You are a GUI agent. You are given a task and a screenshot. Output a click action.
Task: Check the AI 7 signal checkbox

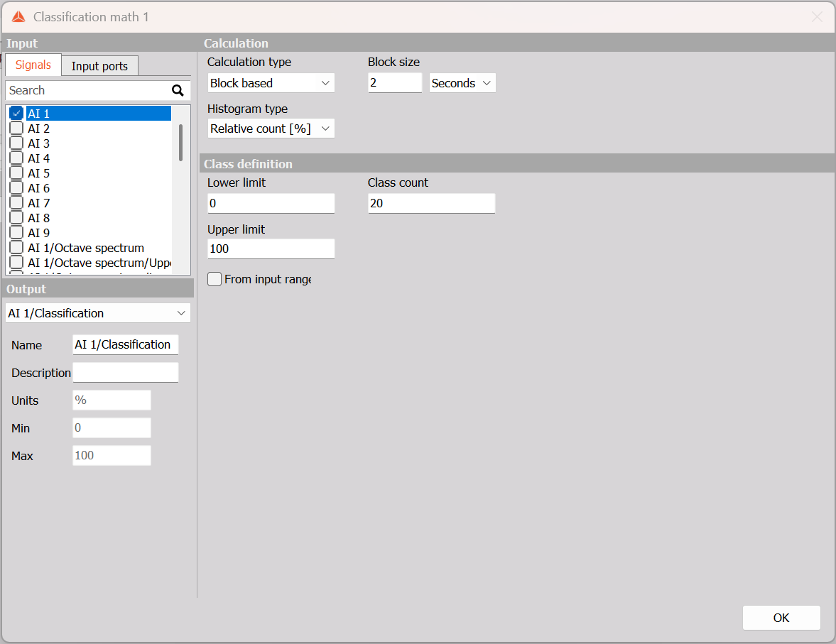[16, 202]
